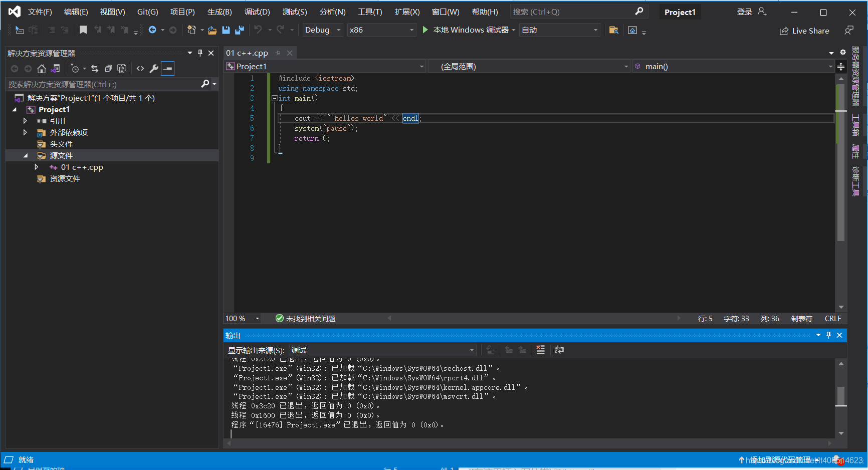Click the Save All icon
Screen dimensions: 868x470
click(x=240, y=30)
